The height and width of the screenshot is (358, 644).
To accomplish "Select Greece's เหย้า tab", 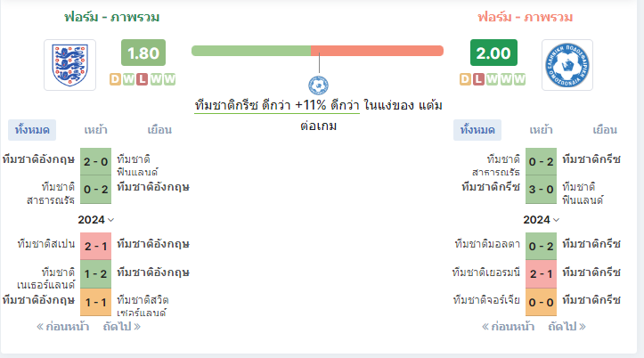I will click(541, 130).
